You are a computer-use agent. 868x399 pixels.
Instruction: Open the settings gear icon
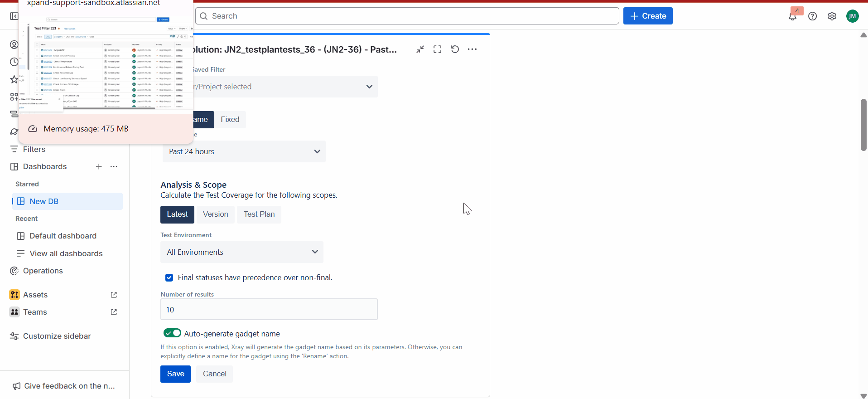click(x=832, y=16)
